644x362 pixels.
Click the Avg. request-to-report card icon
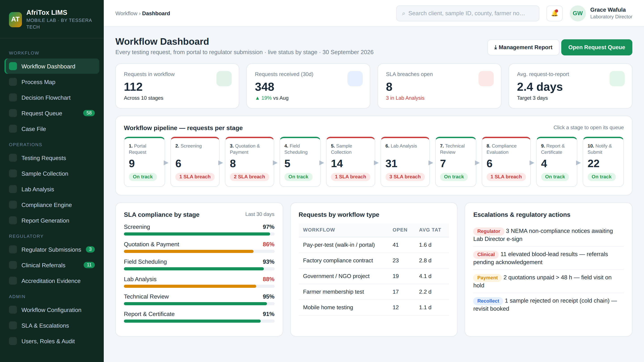pos(617,79)
